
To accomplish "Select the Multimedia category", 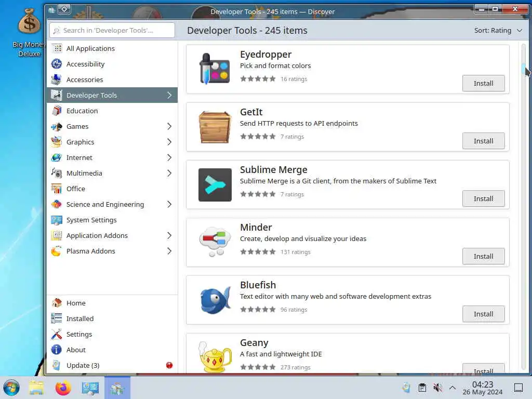I will pyautogui.click(x=112, y=174).
